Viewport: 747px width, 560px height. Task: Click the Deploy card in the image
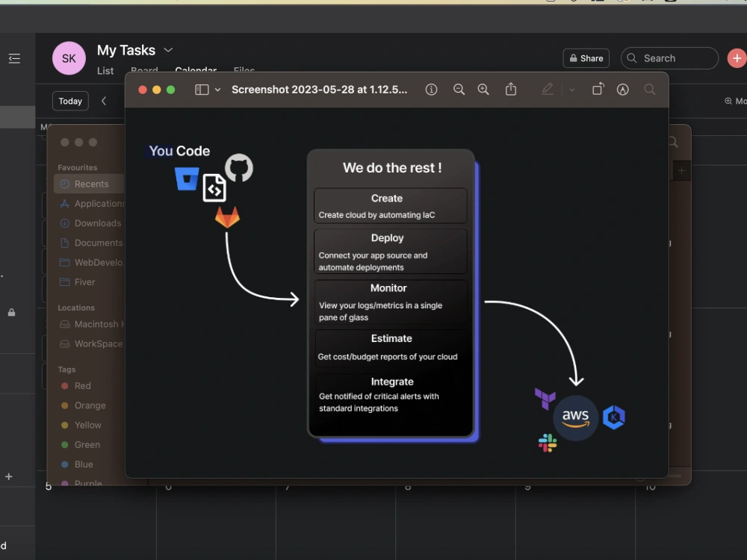click(390, 252)
